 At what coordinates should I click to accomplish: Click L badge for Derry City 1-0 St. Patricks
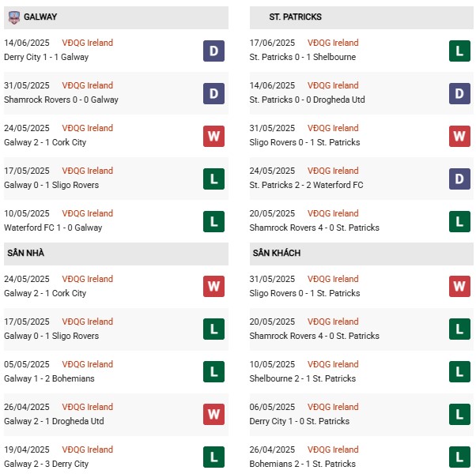[x=459, y=414]
